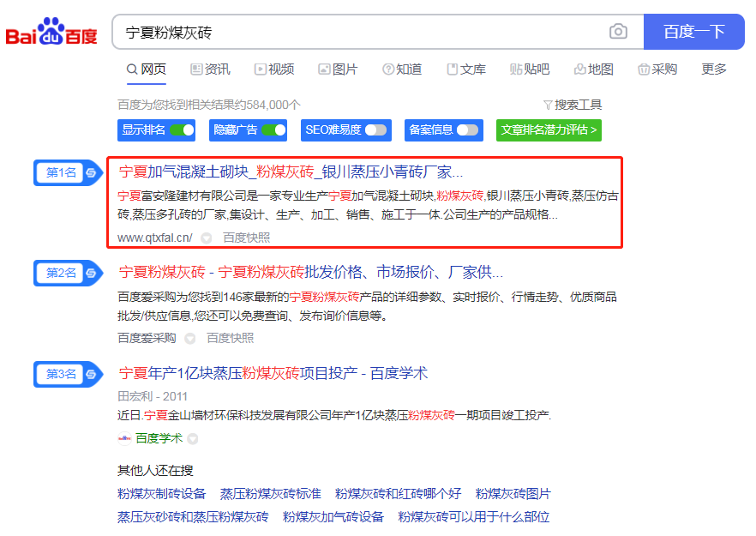
Task: Click the 百度学术 source logo icon
Action: [x=124, y=438]
